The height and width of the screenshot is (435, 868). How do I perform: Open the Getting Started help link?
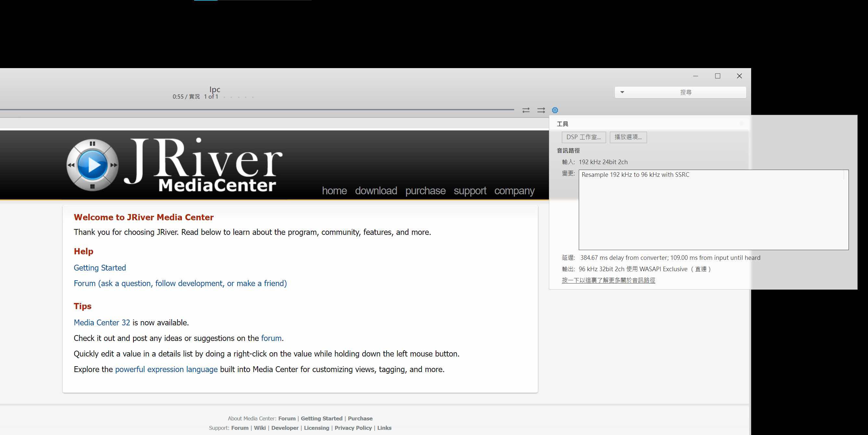coord(100,268)
